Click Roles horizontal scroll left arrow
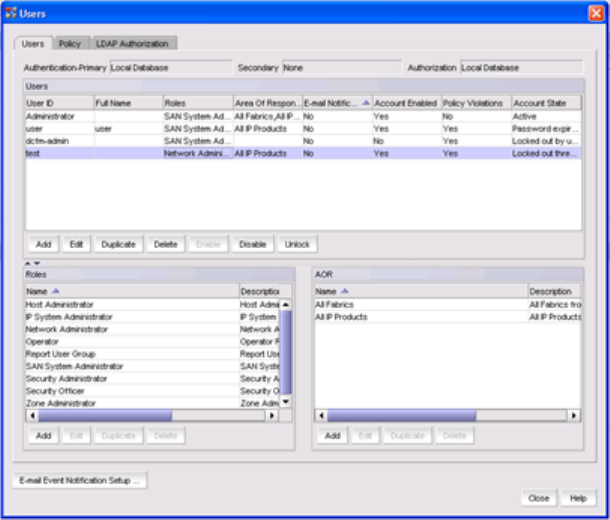Viewport: 610px width, 520px height. pos(32,416)
